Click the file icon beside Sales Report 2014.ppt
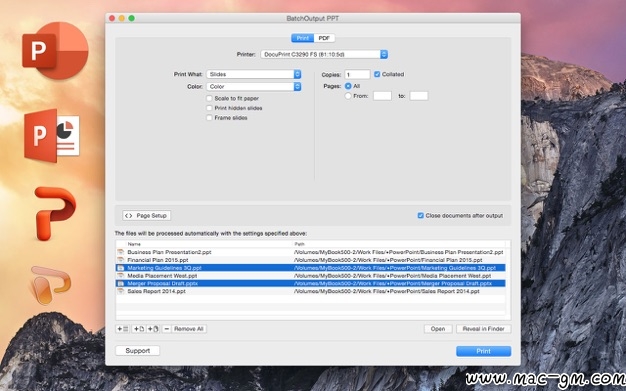Screen dimensions: 626x391 coord(121,291)
